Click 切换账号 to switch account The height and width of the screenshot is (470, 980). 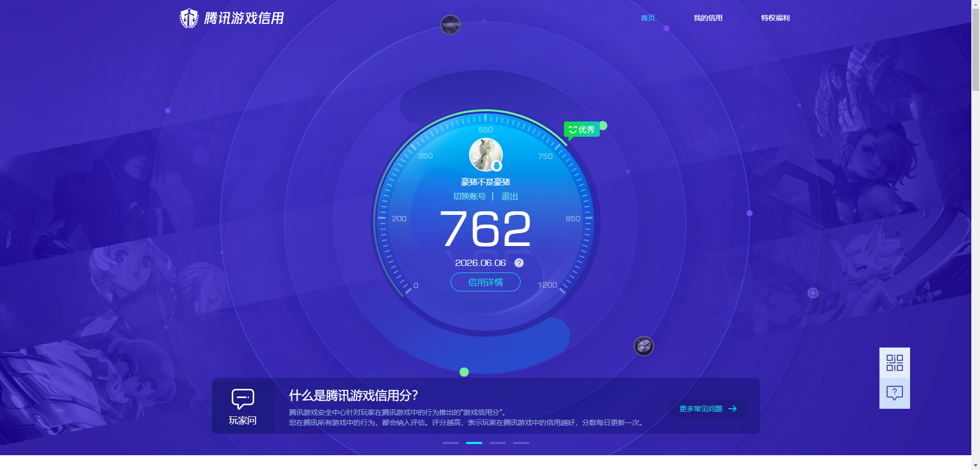pyautogui.click(x=470, y=196)
